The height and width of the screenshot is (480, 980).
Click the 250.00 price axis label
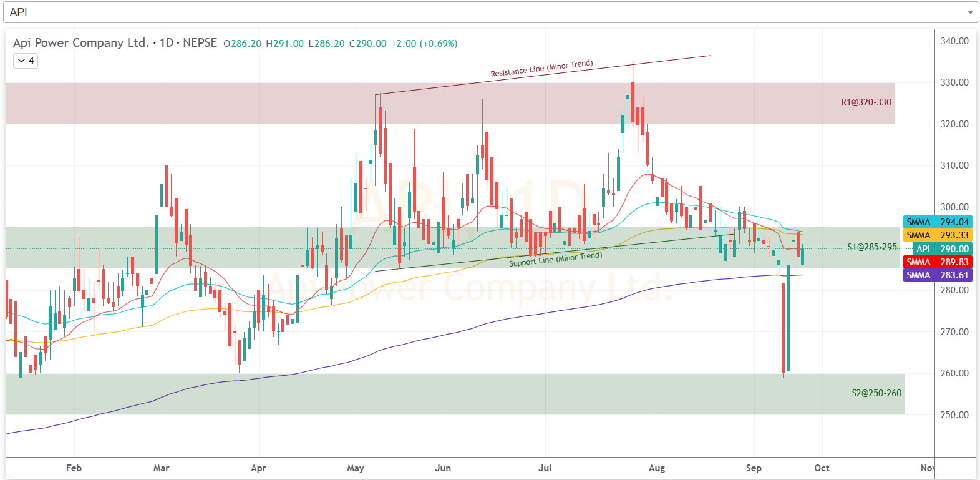click(954, 415)
